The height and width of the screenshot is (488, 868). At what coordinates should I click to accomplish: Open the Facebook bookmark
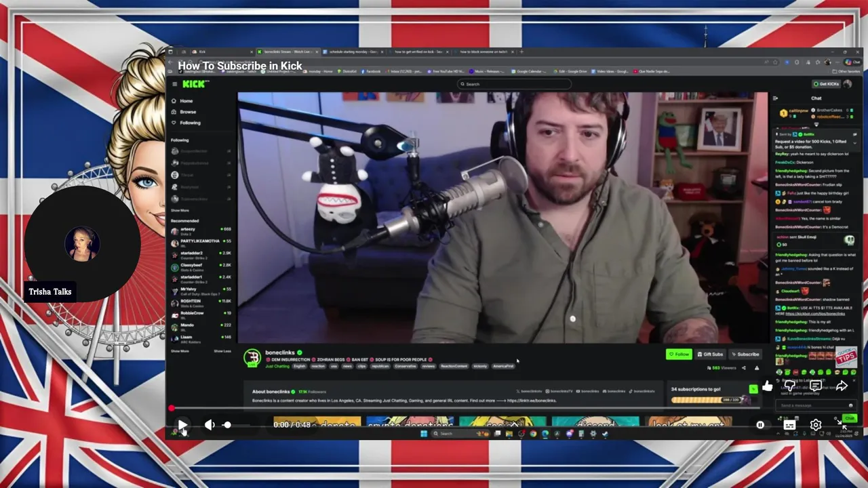(x=372, y=71)
